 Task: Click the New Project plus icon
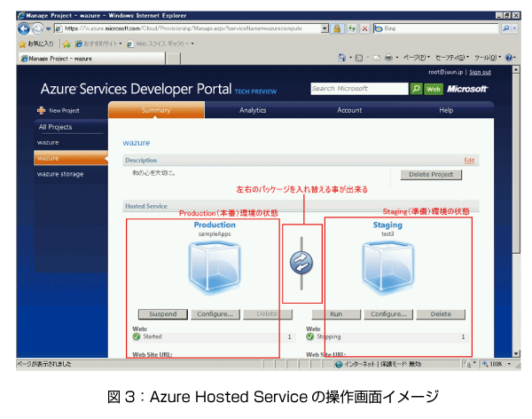coord(42,110)
